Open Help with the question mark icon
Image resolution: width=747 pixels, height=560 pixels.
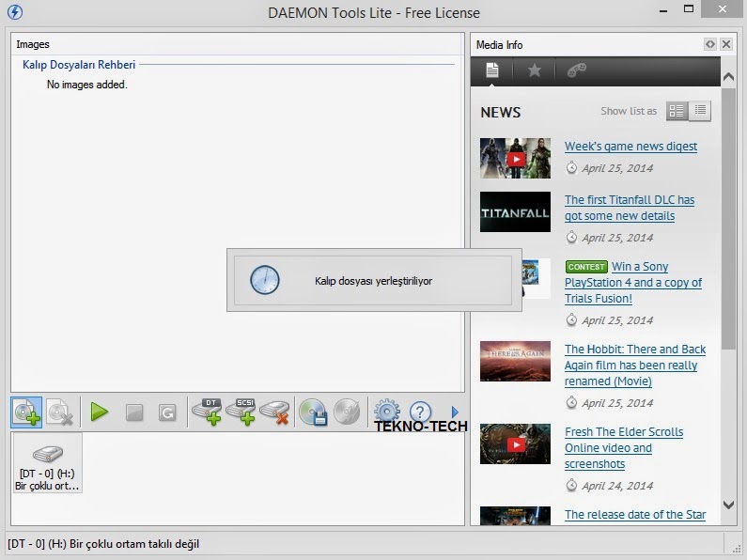click(420, 412)
